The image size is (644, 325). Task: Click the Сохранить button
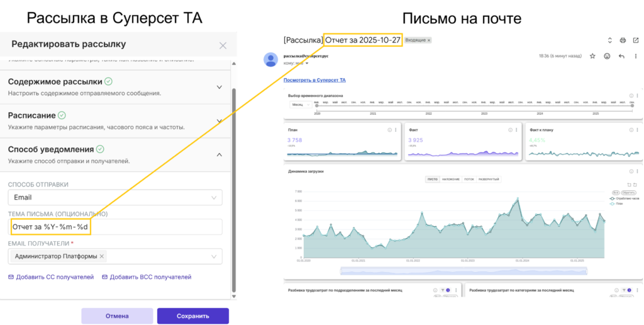click(x=193, y=316)
